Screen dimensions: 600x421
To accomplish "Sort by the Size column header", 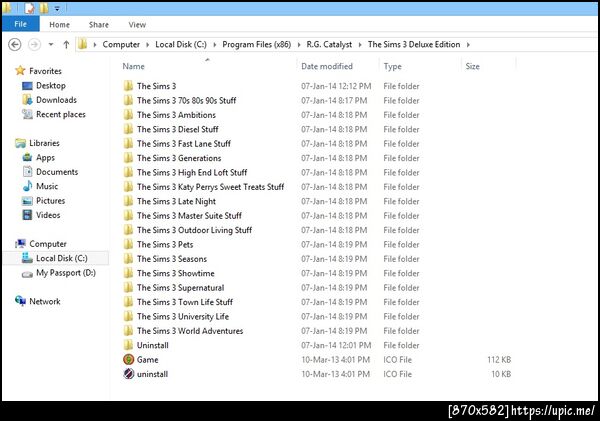I will click(x=473, y=66).
